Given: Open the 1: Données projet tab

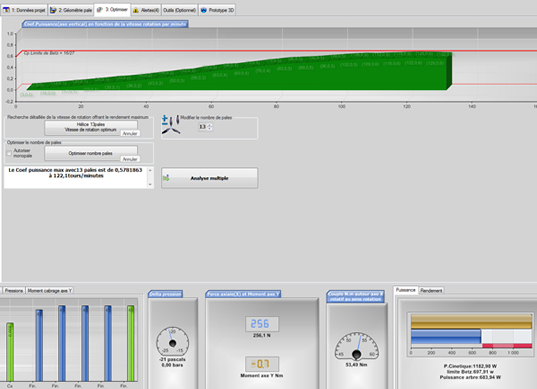Looking at the screenshot, I should (x=24, y=10).
